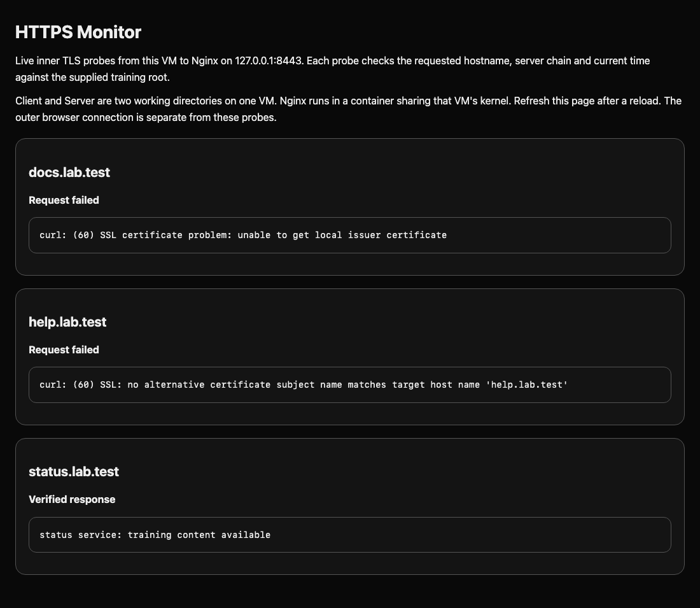Click the 'status service: training content available' output
The height and width of the screenshot is (608, 700).
tap(350, 535)
